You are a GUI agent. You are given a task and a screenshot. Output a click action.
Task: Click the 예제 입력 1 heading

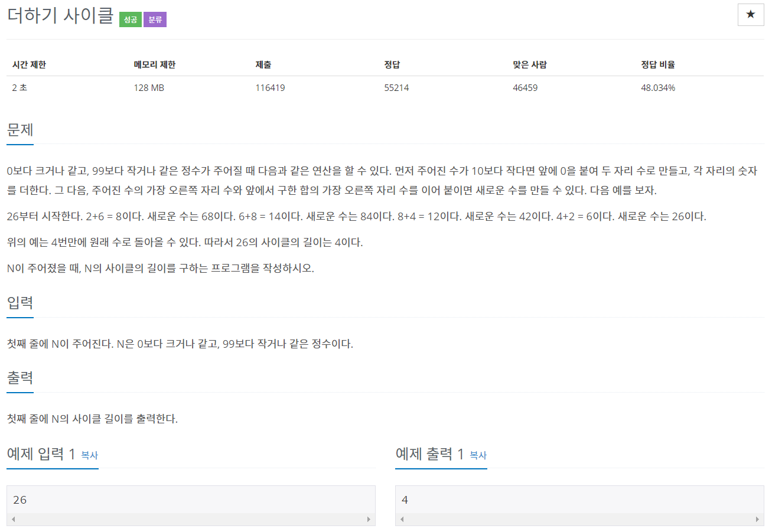(x=41, y=453)
